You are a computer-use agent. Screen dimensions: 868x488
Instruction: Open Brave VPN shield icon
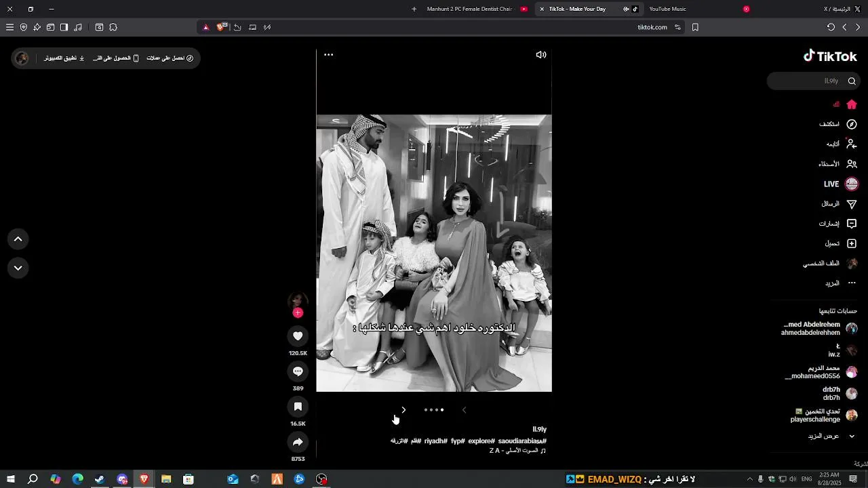24,27
